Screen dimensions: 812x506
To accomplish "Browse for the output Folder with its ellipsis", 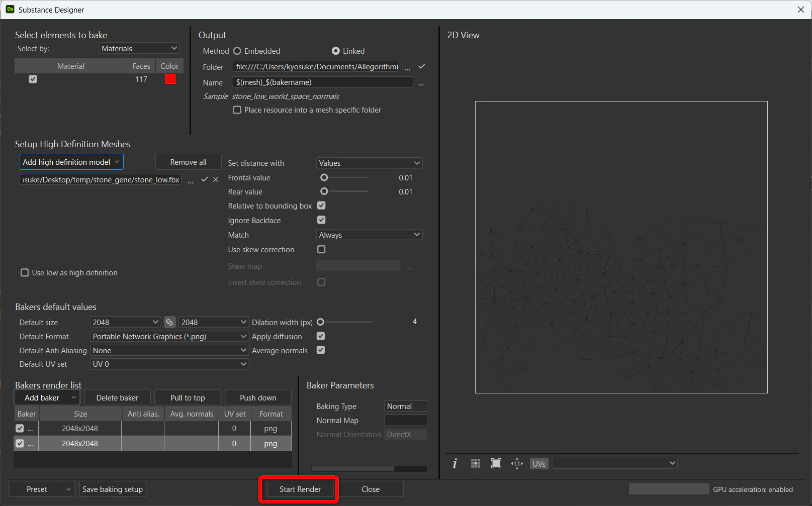I will [x=407, y=67].
